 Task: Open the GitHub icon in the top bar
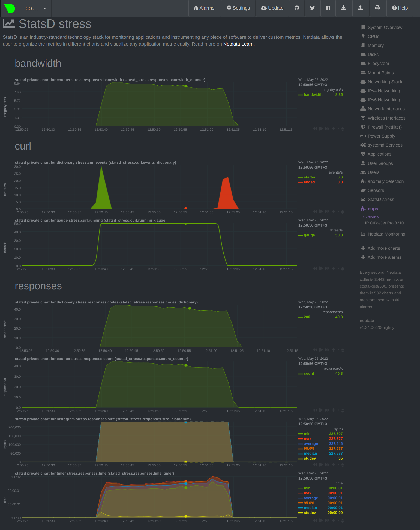click(x=297, y=8)
